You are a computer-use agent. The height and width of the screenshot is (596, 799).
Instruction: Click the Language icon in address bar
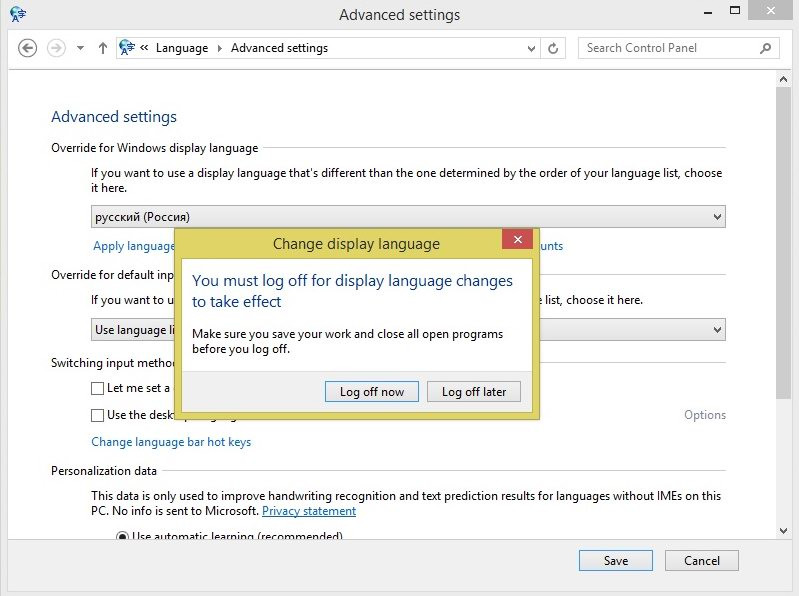127,48
